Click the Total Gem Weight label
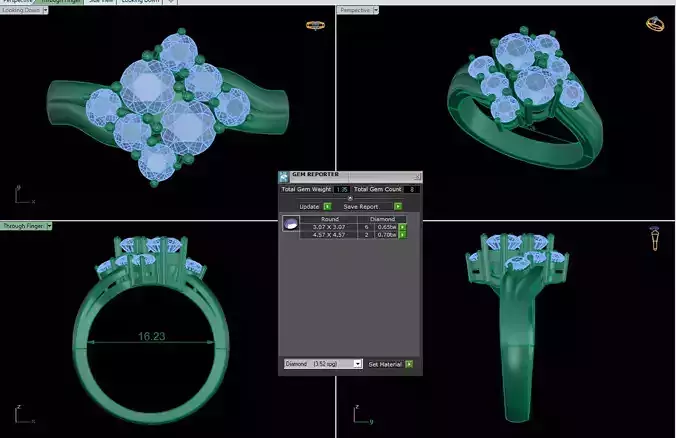This screenshot has width=676, height=438. coord(306,189)
